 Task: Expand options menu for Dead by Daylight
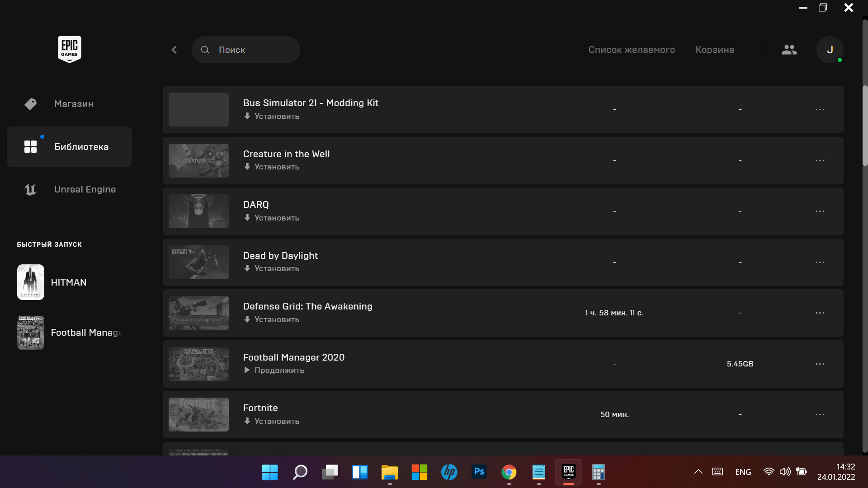(x=820, y=263)
